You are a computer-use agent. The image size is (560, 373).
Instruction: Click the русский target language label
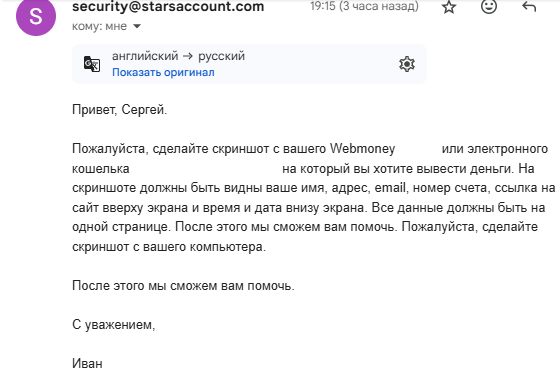[x=221, y=56]
